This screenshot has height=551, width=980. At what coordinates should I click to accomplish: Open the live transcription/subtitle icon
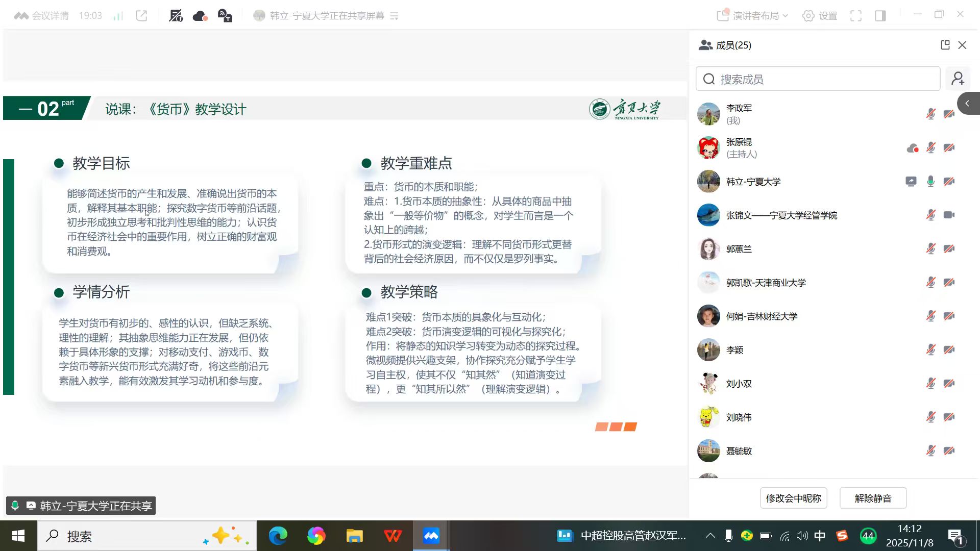(x=225, y=16)
